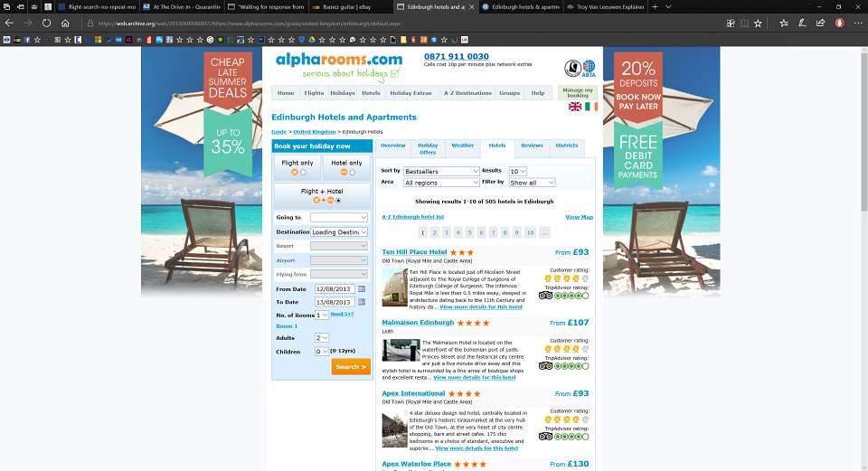Select the Hotel only radio button
The height and width of the screenshot is (471, 868).
click(352, 172)
